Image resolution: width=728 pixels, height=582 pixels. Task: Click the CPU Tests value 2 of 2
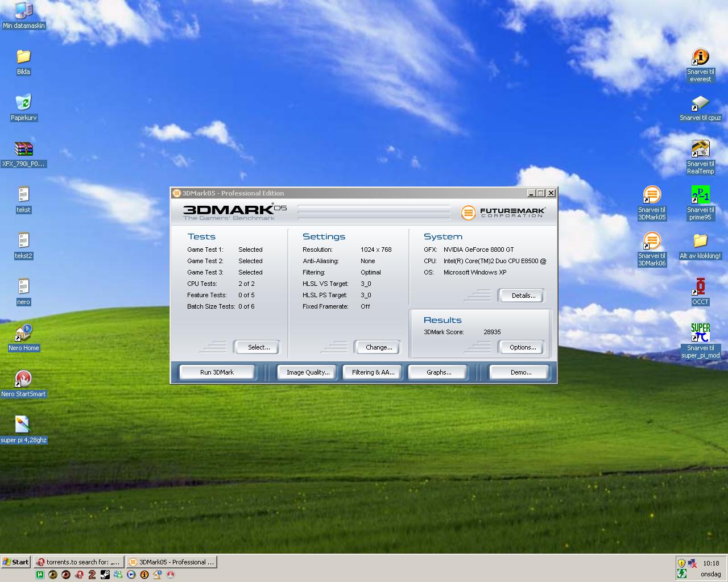tap(246, 284)
